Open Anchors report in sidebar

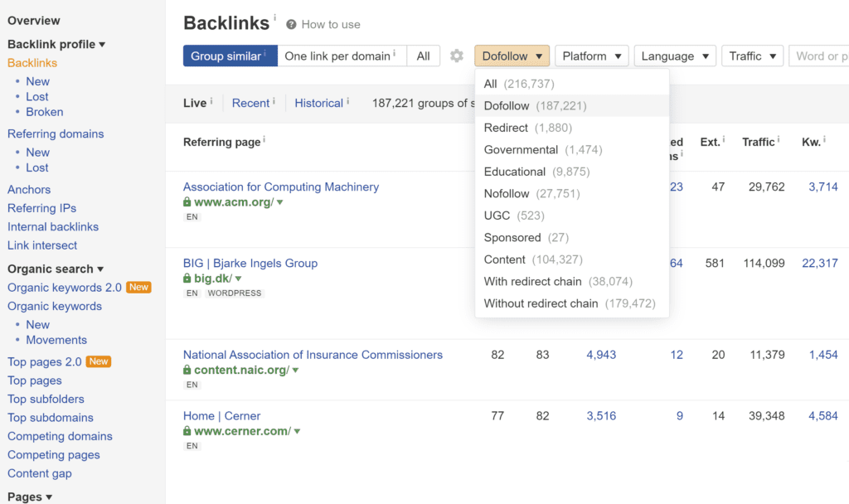pos(29,190)
